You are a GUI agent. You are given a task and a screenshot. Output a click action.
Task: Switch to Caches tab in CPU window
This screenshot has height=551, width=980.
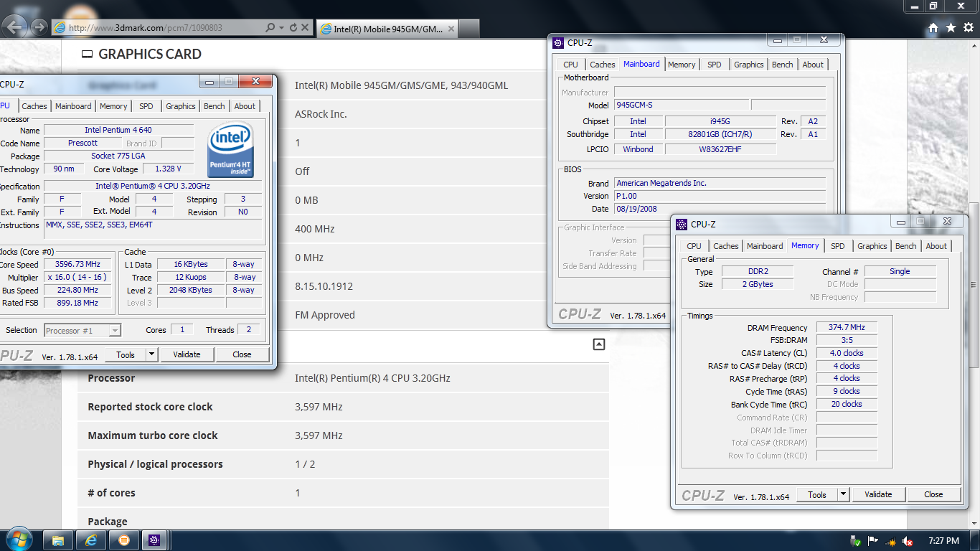click(x=34, y=106)
